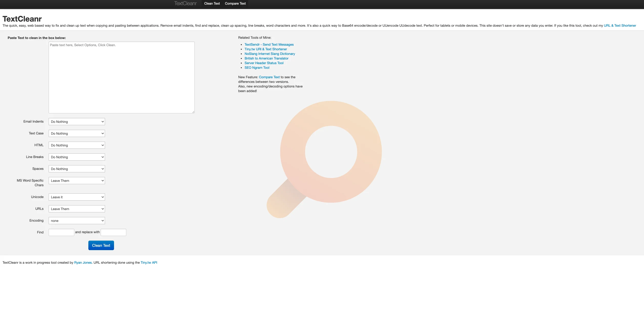Open the URLs dropdown
The image size is (644, 325).
coord(77,209)
